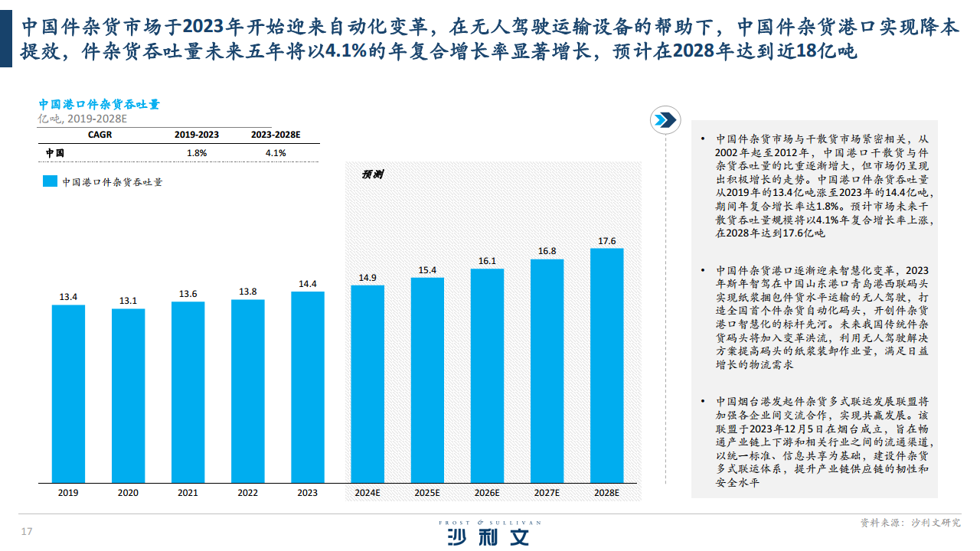Click the 2020 axis label
This screenshot has height=551, width=980.
point(128,493)
